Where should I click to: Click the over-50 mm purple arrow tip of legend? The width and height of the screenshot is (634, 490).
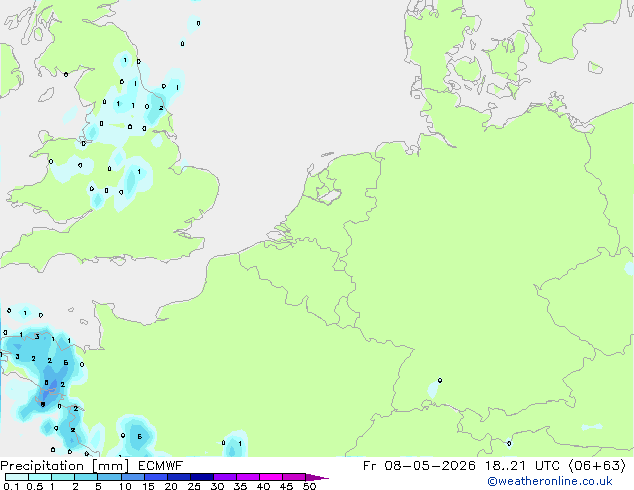(317, 477)
